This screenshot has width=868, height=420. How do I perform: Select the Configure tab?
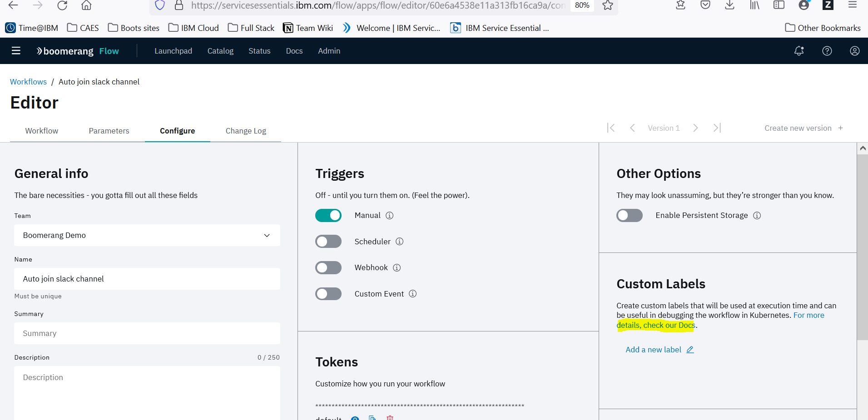click(178, 131)
